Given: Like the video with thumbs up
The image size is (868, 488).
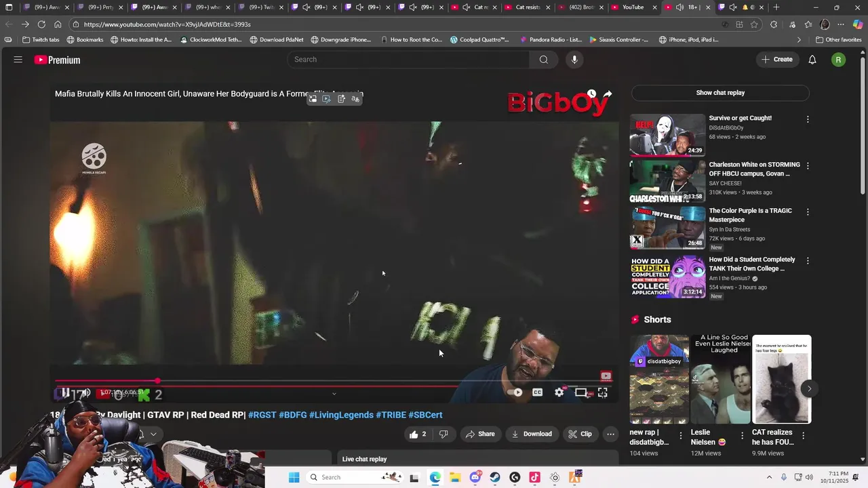Looking at the screenshot, I should pos(418,434).
